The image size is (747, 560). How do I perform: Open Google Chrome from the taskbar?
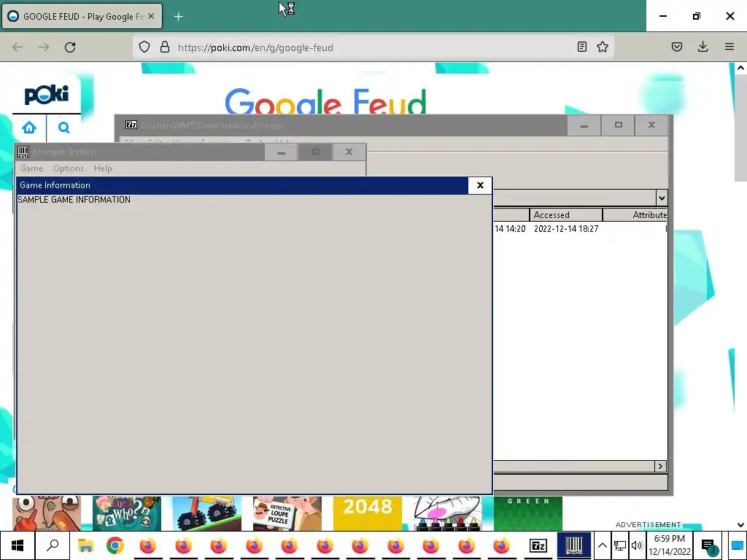tap(115, 545)
